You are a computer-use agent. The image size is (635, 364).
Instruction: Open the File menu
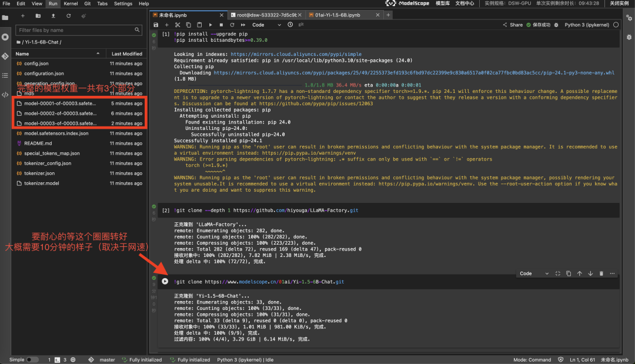(6, 4)
